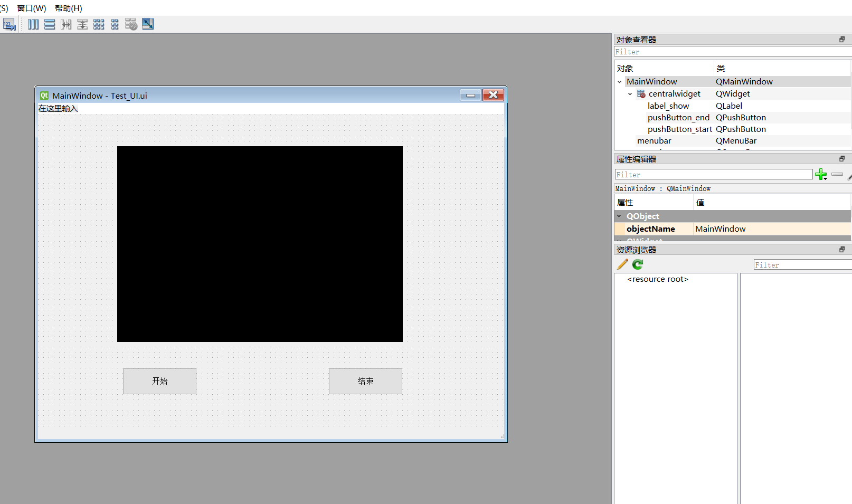
Task: Collapse the QObject property group
Action: 619,216
